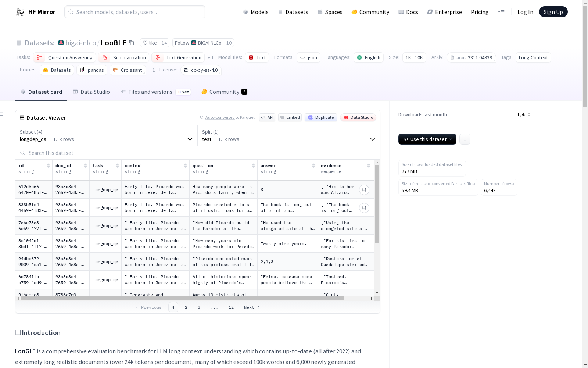Click the API button in Dataset Viewer
This screenshot has height=368, width=588.
point(267,117)
